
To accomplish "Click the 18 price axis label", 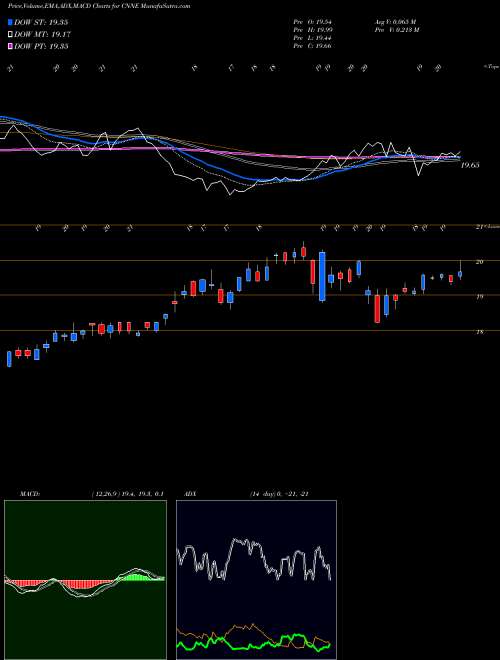I will (x=479, y=332).
